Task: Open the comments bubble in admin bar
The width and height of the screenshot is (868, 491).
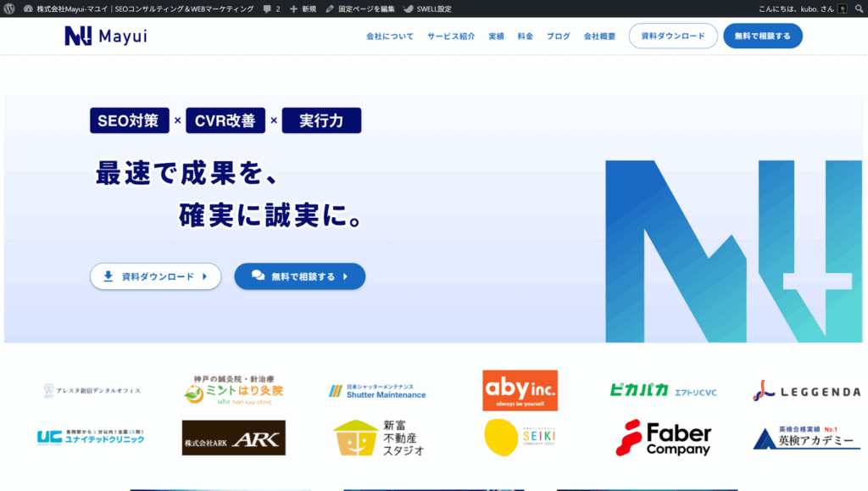Action: click(268, 8)
